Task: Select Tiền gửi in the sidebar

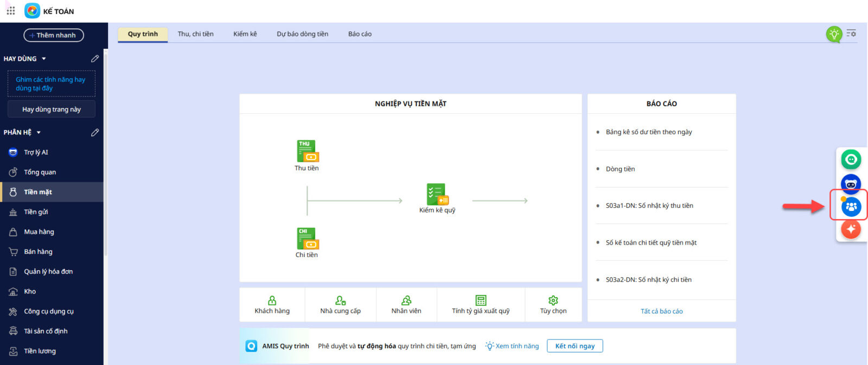Action: (36, 212)
